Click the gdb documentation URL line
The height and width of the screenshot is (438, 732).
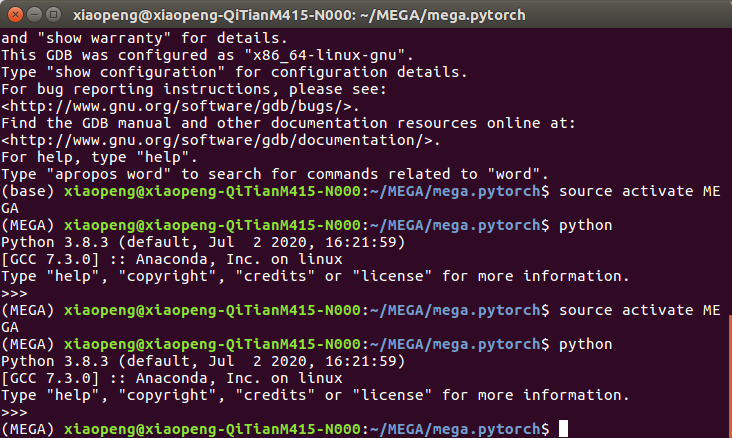click(220, 141)
